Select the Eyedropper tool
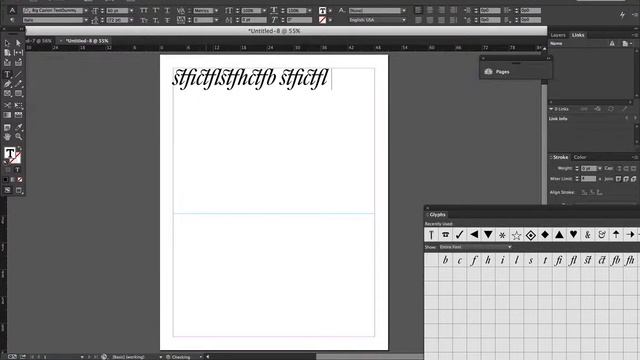 18,127
